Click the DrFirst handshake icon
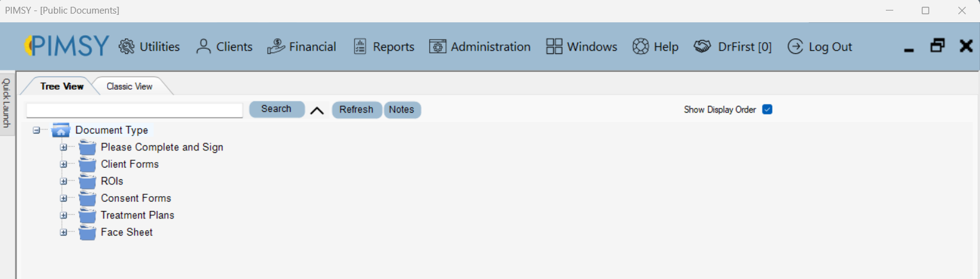This screenshot has width=980, height=279. (702, 46)
